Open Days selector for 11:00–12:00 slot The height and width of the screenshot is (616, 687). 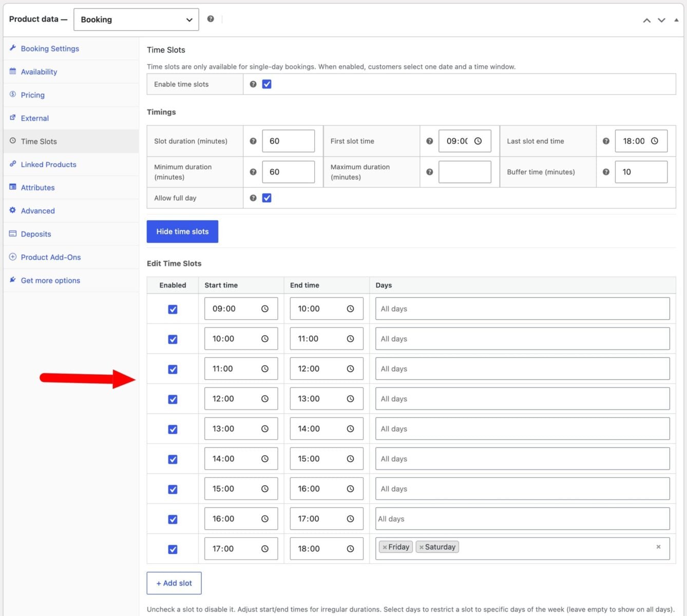point(522,369)
